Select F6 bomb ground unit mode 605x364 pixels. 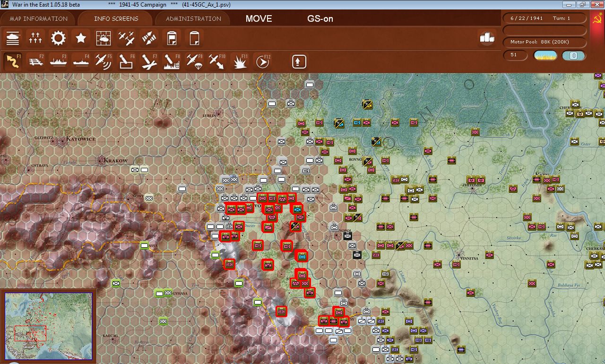[x=126, y=61]
